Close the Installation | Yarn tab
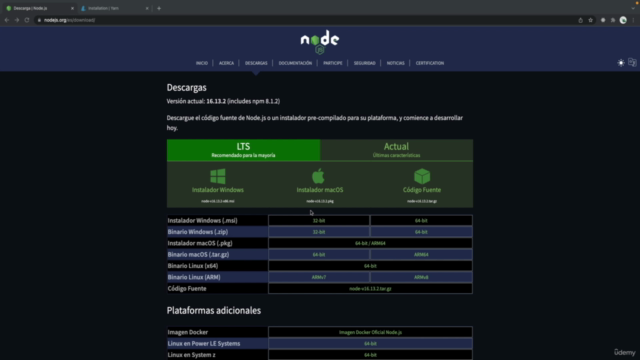The image size is (640, 360). coord(147,8)
